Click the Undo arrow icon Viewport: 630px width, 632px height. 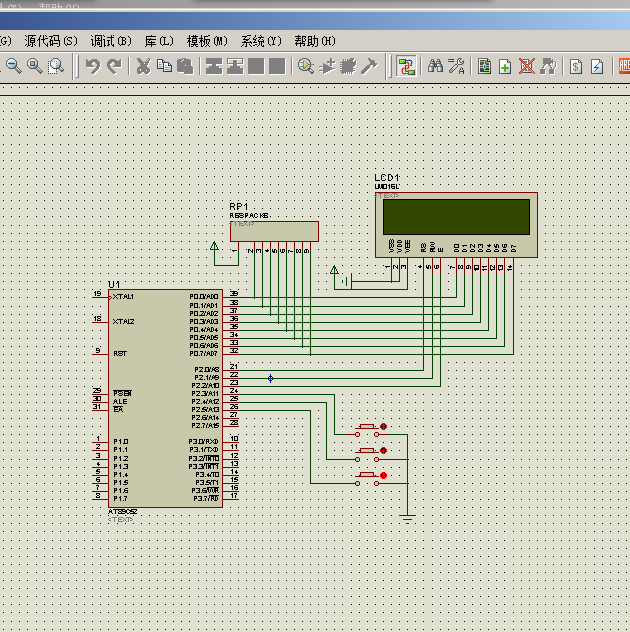(92, 66)
